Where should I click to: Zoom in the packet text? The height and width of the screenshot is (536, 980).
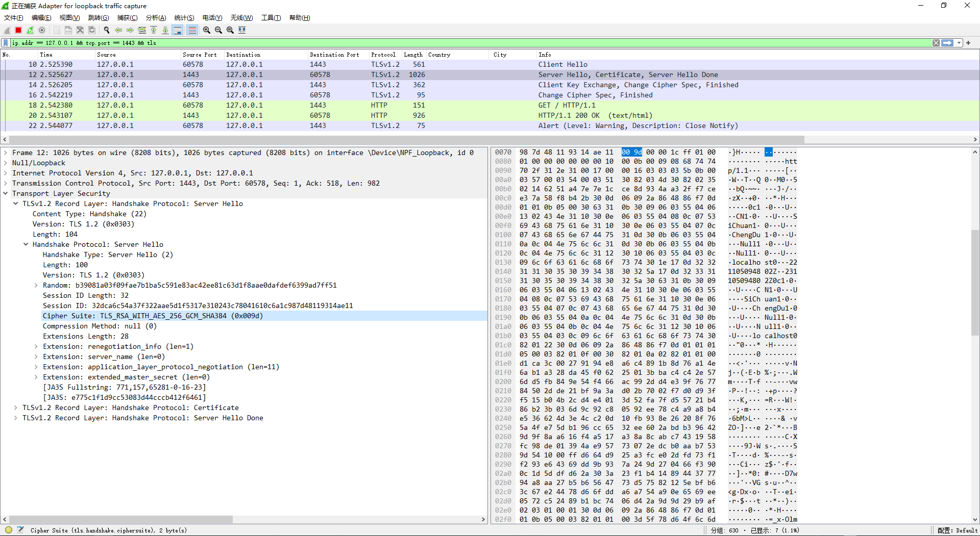point(207,30)
